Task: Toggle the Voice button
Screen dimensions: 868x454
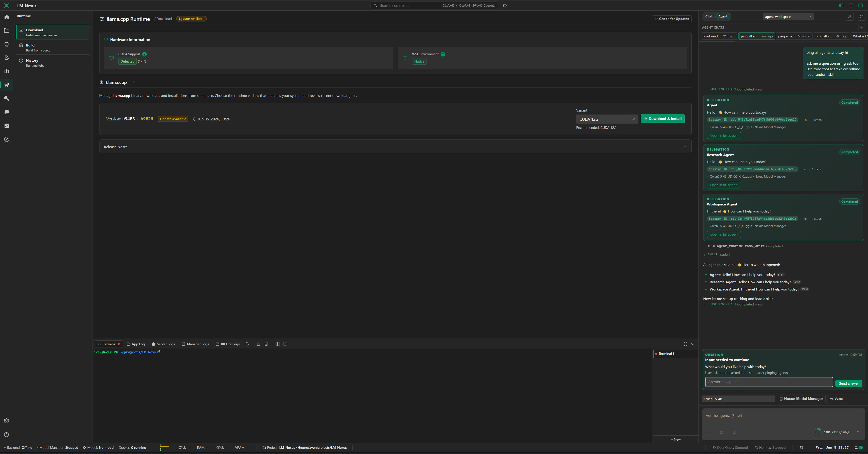Action: 836,399
